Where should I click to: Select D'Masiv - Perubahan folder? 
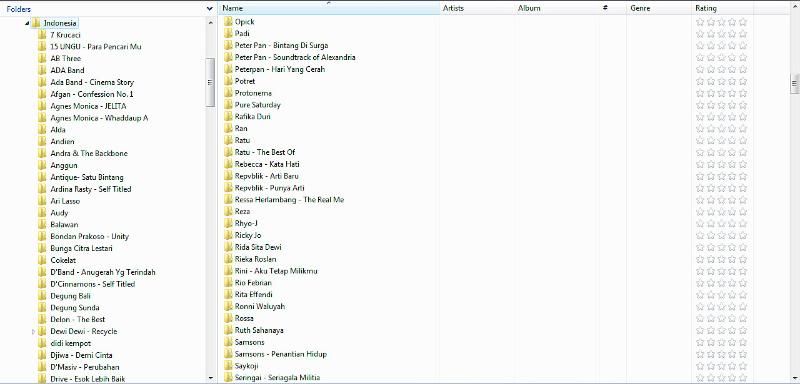coord(85,367)
